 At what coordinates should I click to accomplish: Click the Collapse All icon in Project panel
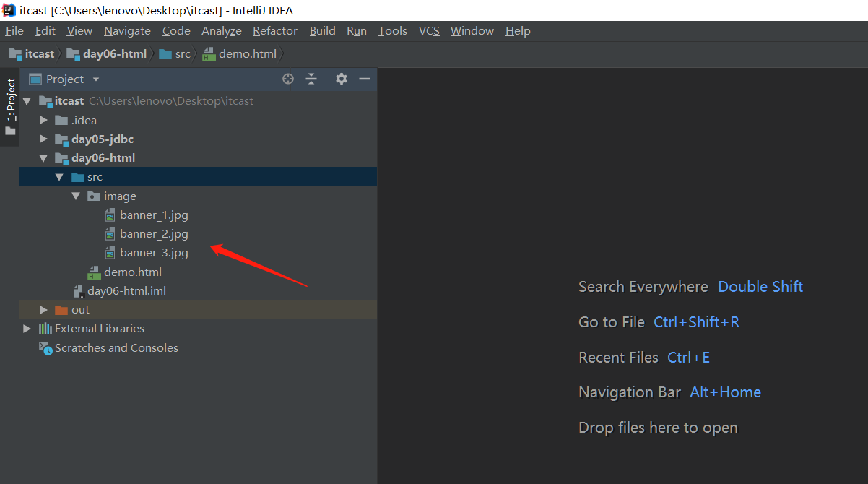click(x=311, y=79)
